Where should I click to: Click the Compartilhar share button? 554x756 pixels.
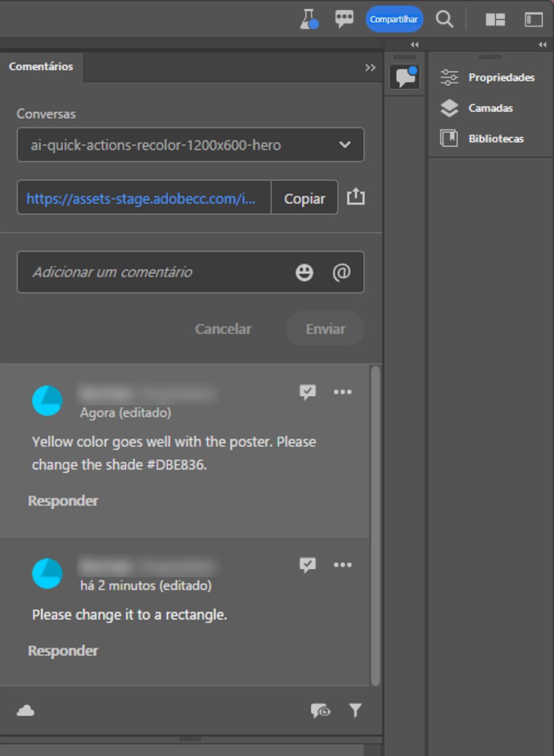[394, 19]
